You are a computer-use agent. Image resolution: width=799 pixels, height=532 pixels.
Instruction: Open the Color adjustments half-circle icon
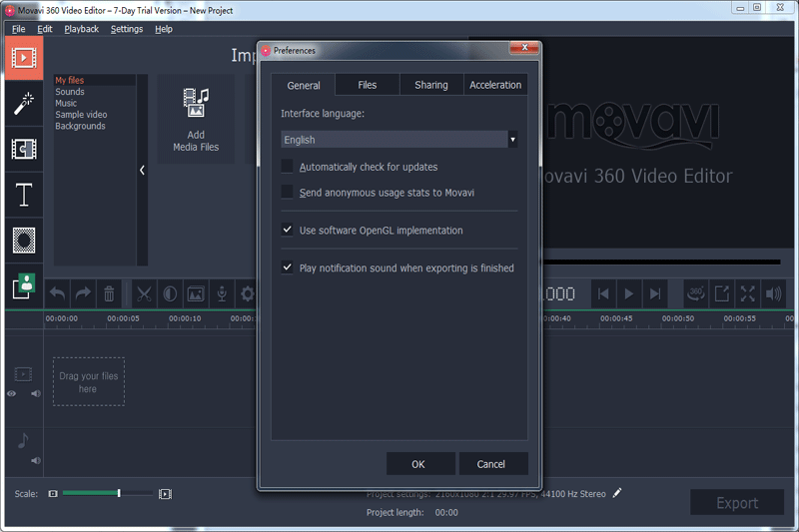tap(170, 293)
